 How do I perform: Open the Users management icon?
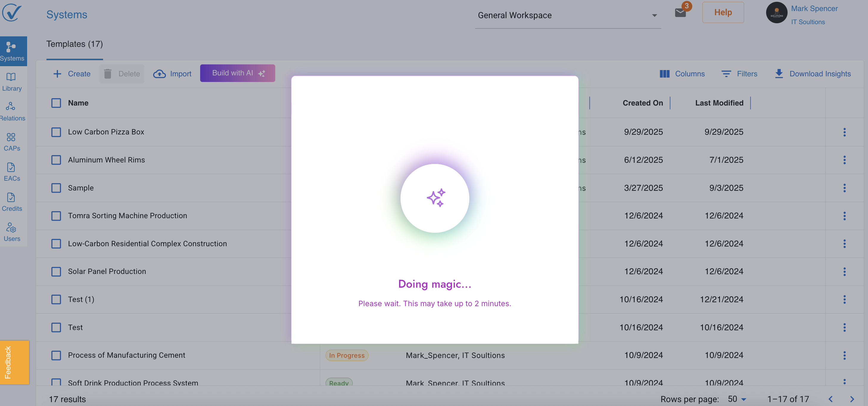12,232
